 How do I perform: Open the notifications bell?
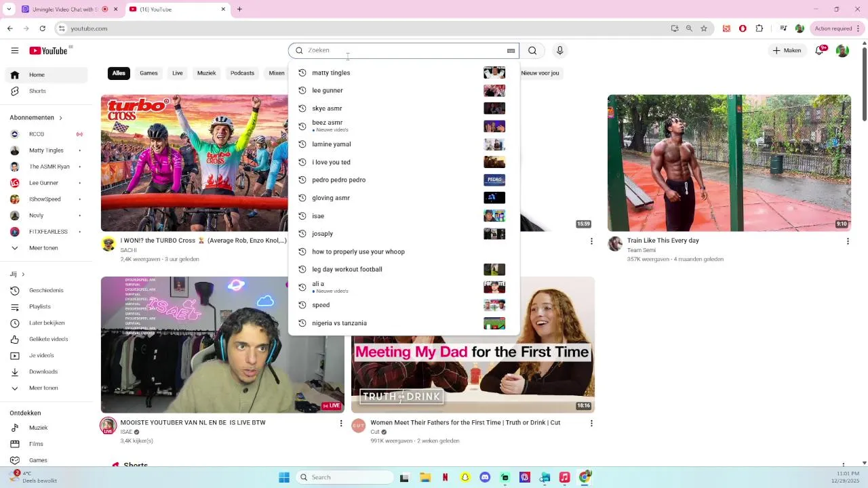pyautogui.click(x=819, y=50)
